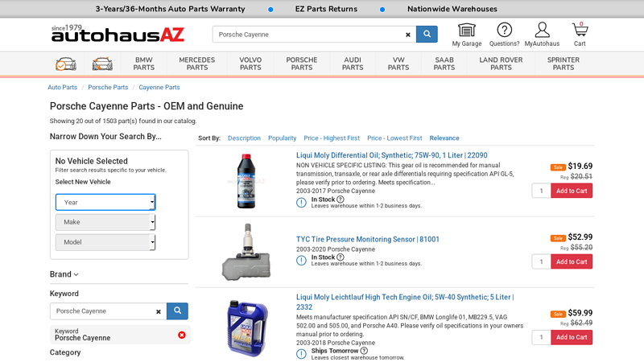Open My Garage icon
The height and width of the screenshot is (362, 644).
(466, 35)
